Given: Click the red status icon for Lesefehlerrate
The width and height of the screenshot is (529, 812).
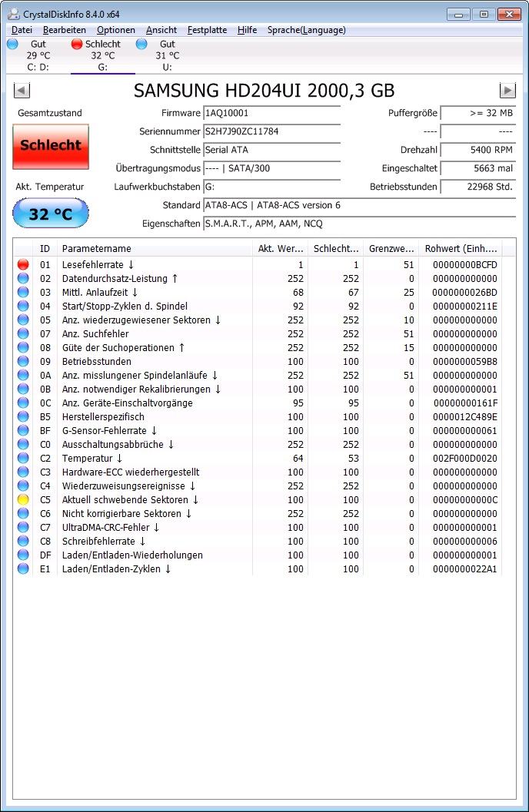Looking at the screenshot, I should pyautogui.click(x=23, y=264).
